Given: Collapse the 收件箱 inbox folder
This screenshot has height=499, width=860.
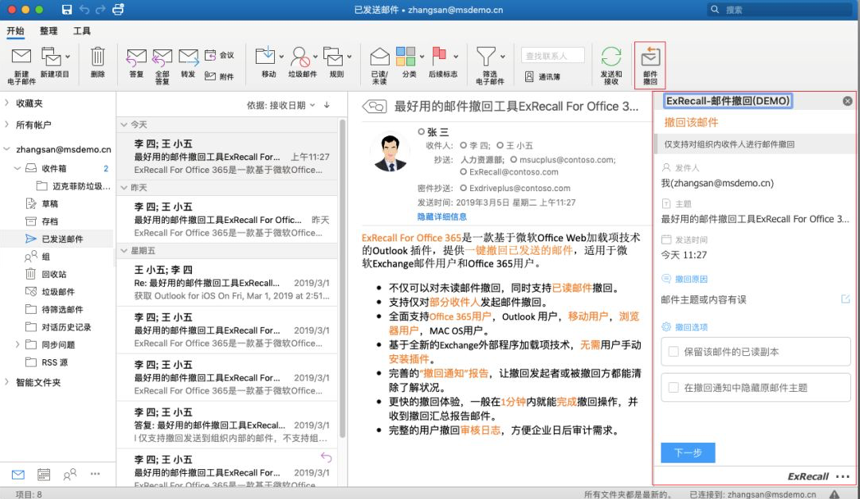Looking at the screenshot, I should pos(17,168).
